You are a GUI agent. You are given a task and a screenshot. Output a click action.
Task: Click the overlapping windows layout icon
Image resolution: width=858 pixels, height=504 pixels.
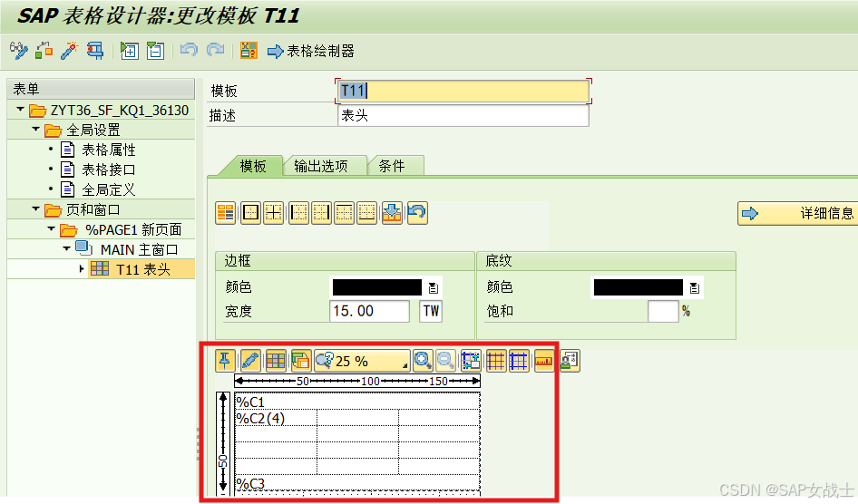[x=301, y=361]
